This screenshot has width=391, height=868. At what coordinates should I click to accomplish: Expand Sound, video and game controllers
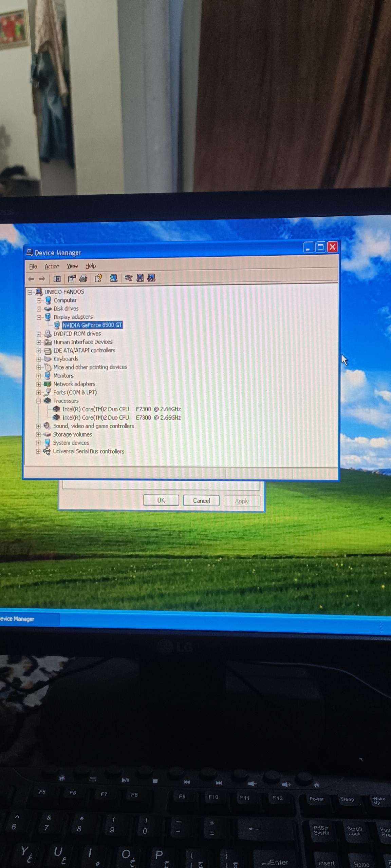coord(38,426)
